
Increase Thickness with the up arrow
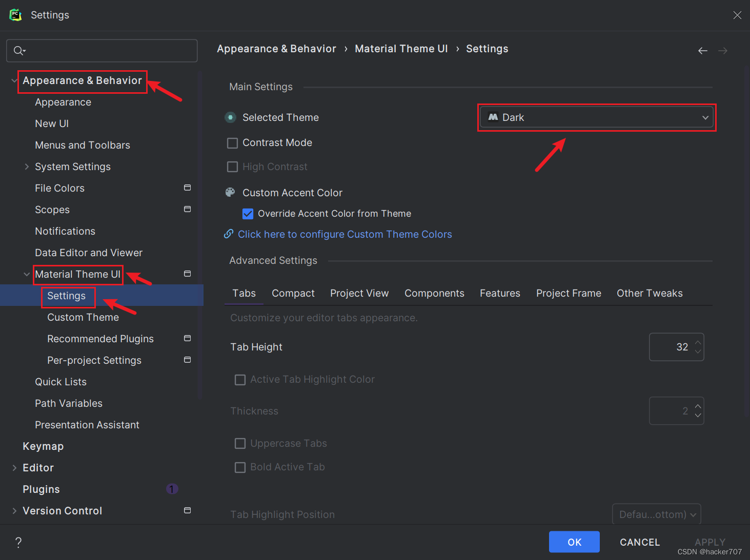click(698, 406)
